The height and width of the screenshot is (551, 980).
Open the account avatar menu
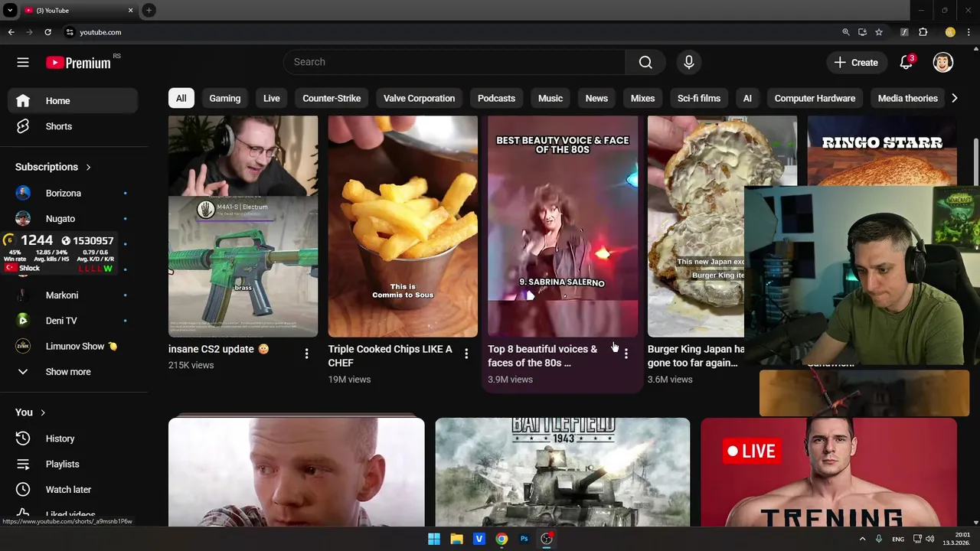942,62
